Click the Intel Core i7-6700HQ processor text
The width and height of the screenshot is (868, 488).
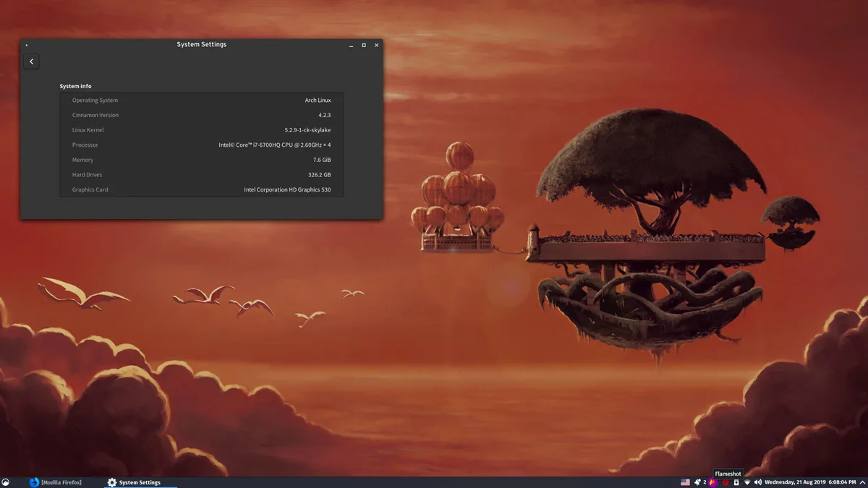(x=275, y=145)
